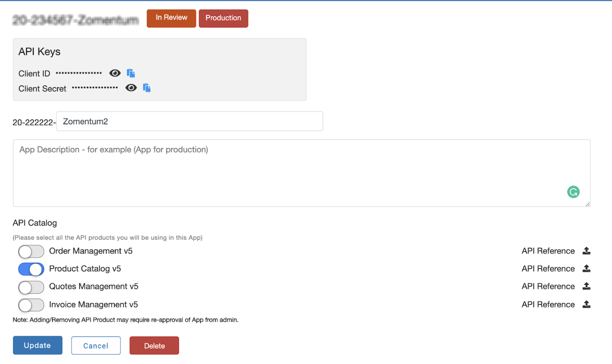Disable the Product Catalog v5 toggle
The height and width of the screenshot is (364, 612).
31,269
